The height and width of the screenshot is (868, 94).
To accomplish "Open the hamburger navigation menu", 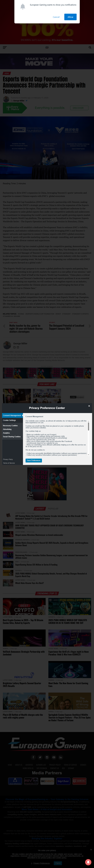I will point(5,48).
